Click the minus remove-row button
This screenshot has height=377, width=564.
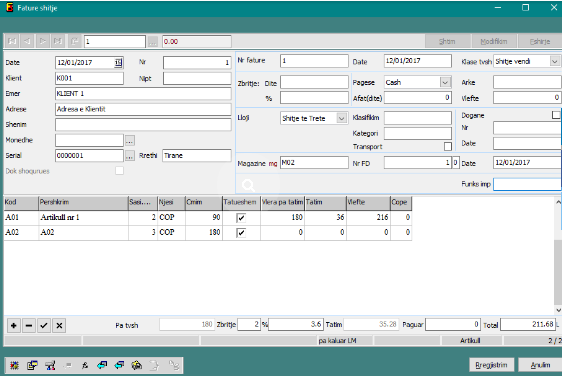click(29, 326)
